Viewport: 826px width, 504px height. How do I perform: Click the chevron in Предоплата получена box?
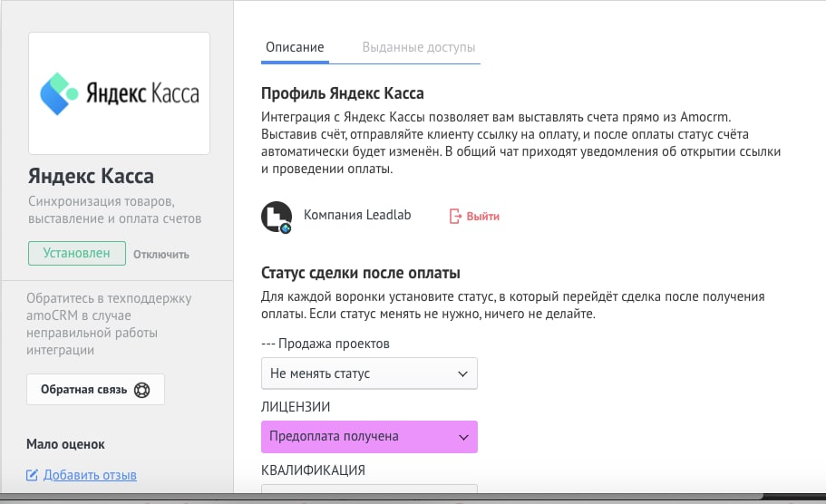tap(463, 437)
